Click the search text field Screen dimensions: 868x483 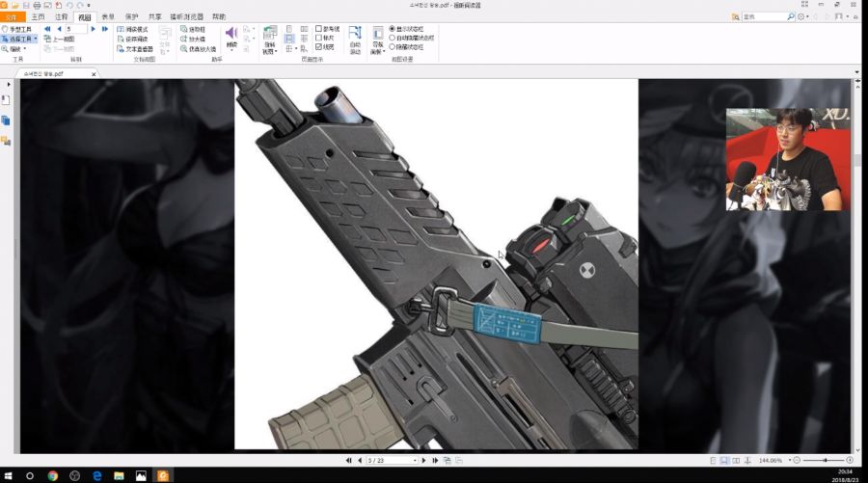pos(764,17)
